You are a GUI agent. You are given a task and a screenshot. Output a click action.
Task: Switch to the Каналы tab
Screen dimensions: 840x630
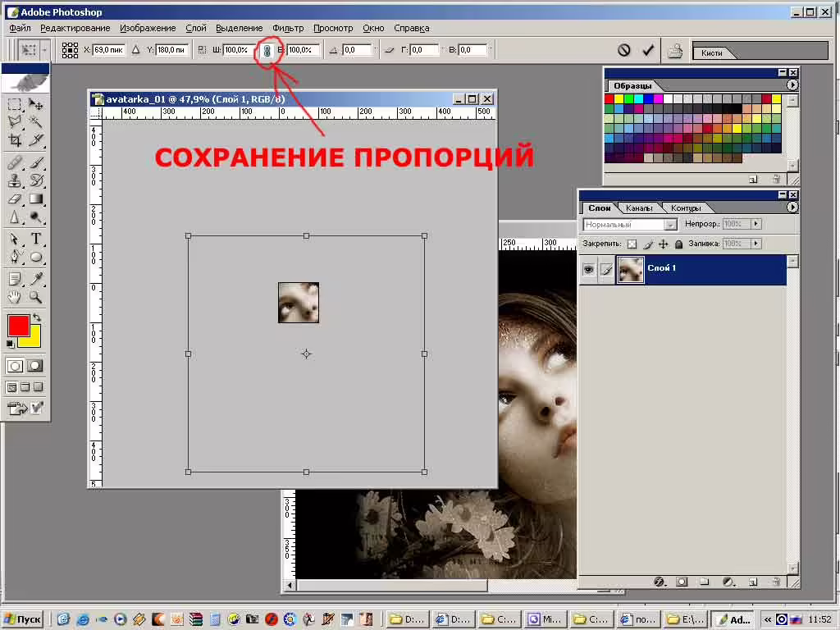click(x=639, y=208)
